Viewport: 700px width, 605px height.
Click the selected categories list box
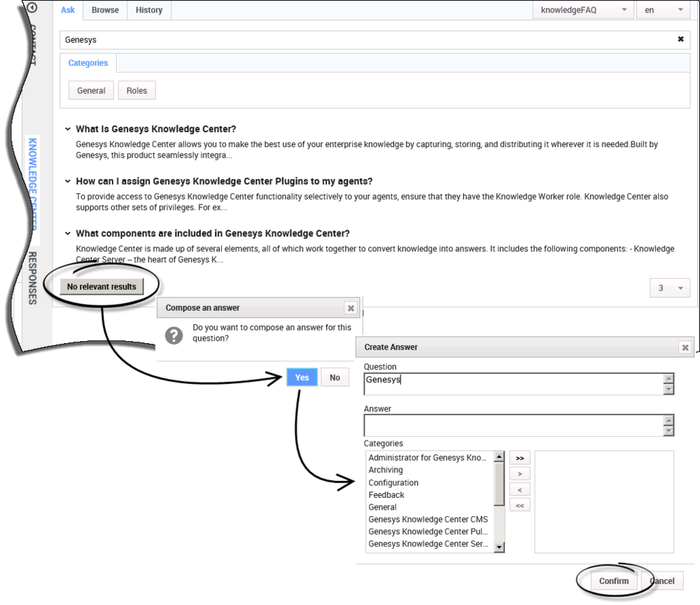(x=604, y=502)
